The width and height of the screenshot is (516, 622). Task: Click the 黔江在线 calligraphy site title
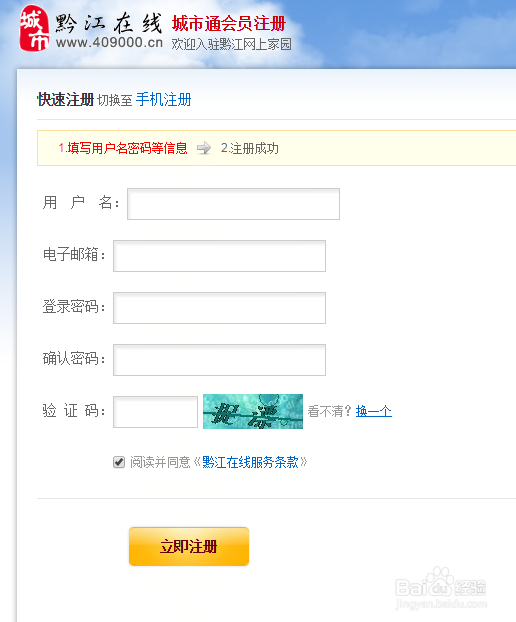tap(109, 23)
